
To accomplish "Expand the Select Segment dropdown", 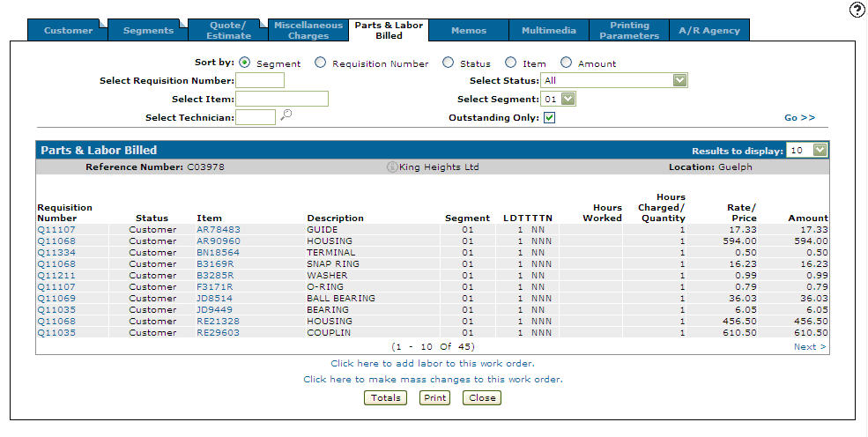I will 568,100.
